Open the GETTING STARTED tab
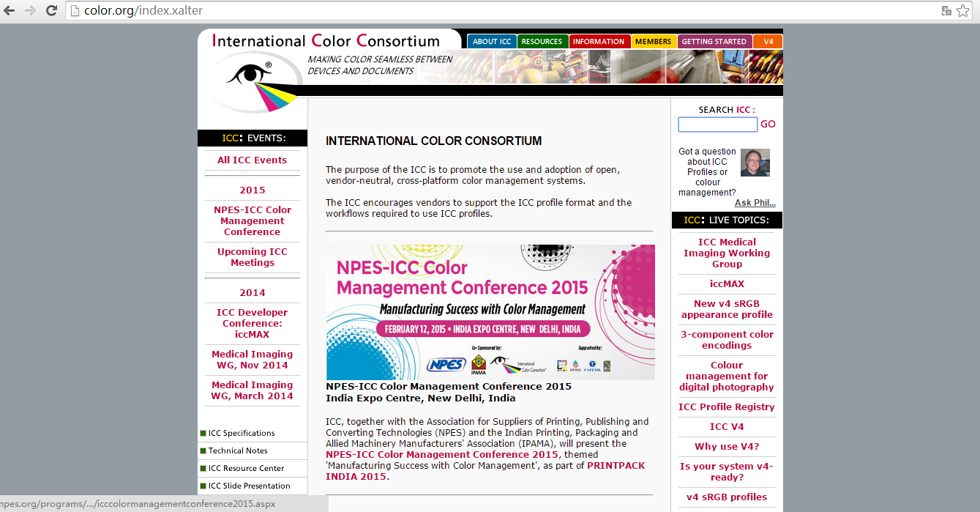Viewport: 980px width, 512px height. pyautogui.click(x=714, y=42)
